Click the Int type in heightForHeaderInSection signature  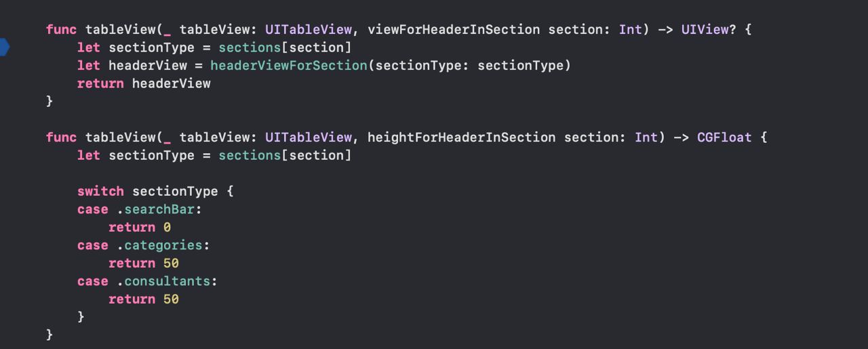(646, 138)
